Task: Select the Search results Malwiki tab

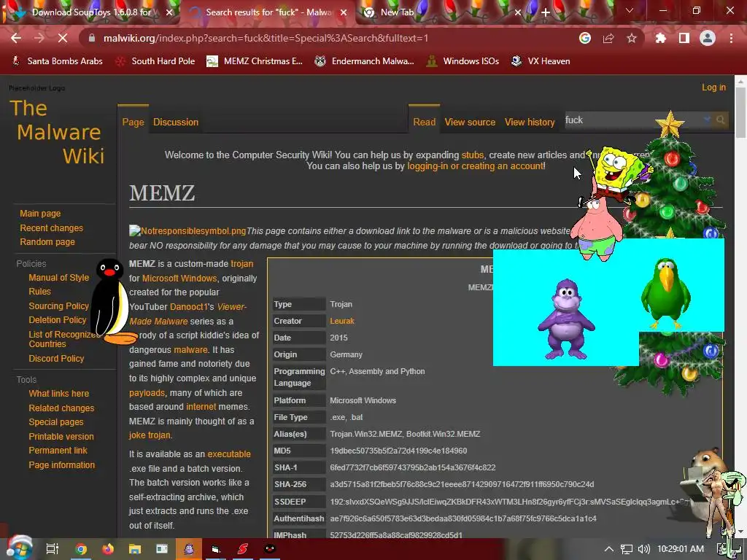Action: [267, 12]
